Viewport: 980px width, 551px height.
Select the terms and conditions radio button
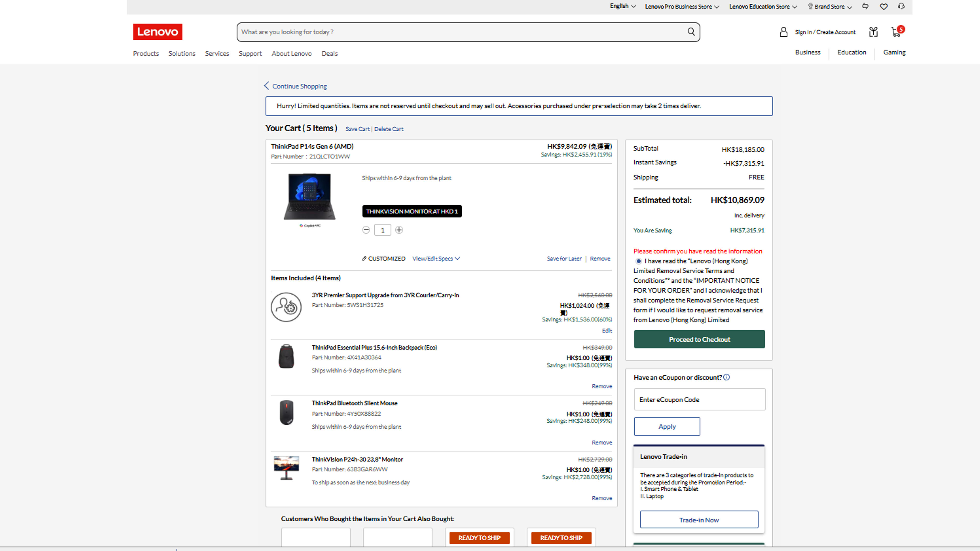click(638, 261)
